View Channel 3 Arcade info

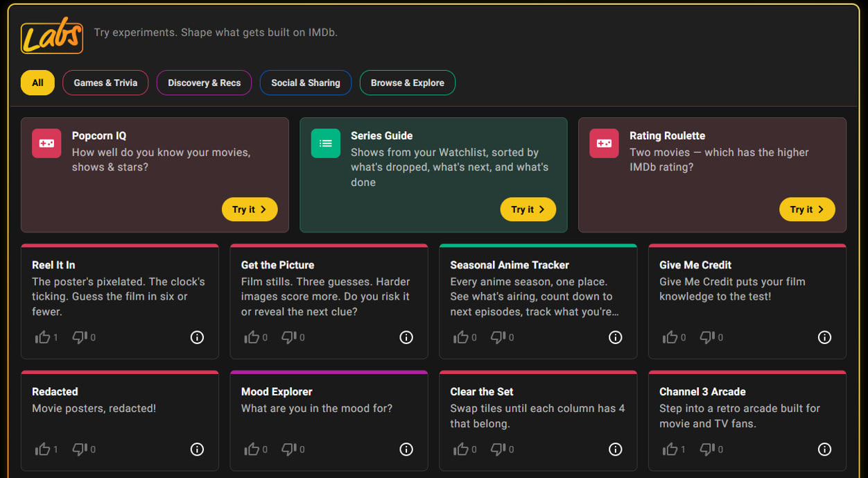pos(824,450)
